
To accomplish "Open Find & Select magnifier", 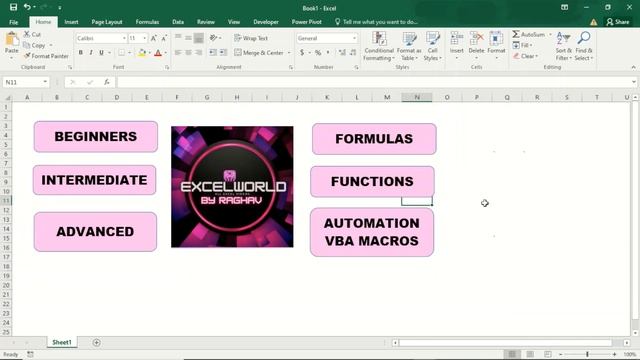I will click(584, 46).
